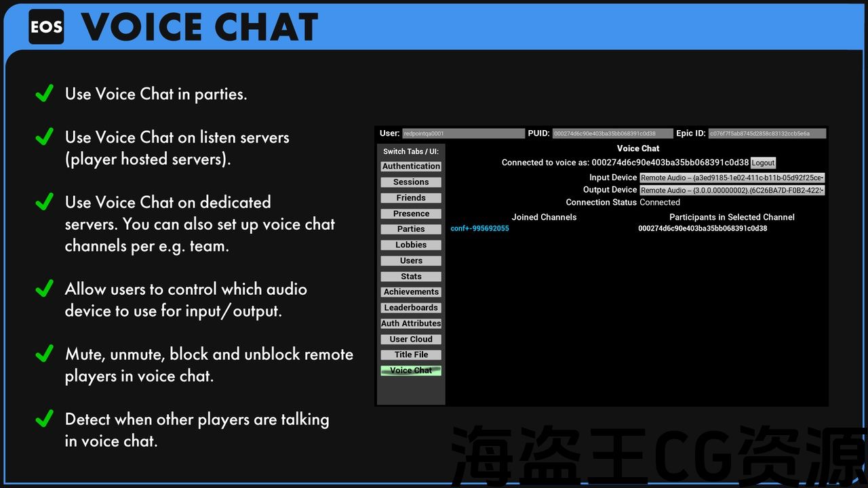
Task: Select the Friends tab
Action: pos(411,198)
